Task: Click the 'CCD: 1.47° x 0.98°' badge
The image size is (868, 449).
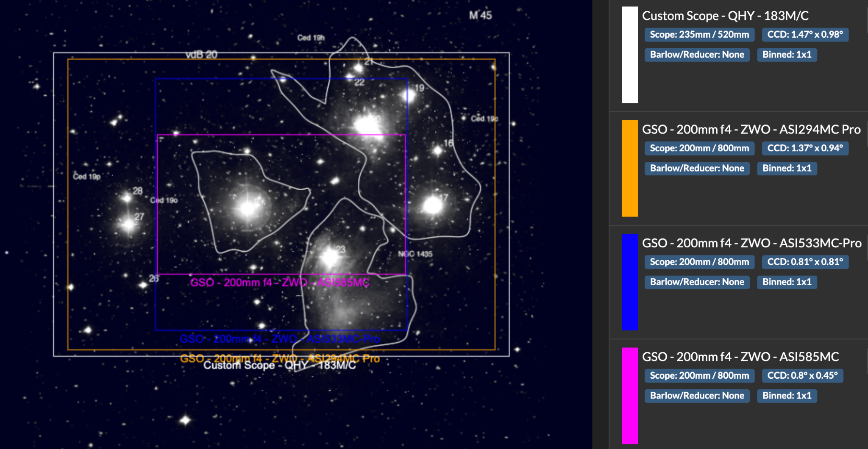Action: point(805,35)
